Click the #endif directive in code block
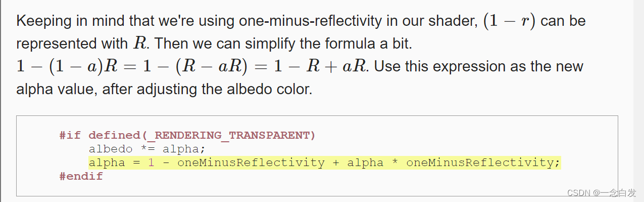 (x=81, y=176)
